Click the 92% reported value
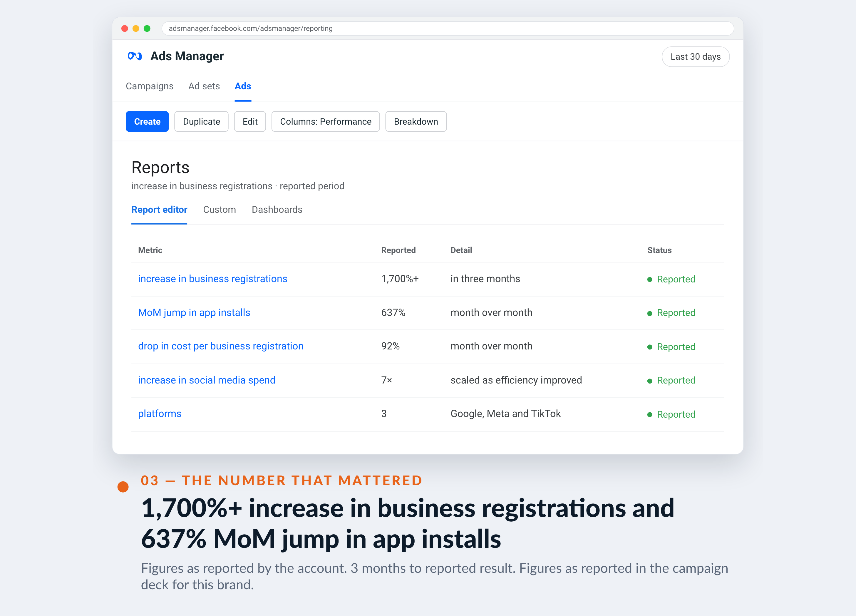This screenshot has height=616, width=856. (x=390, y=346)
